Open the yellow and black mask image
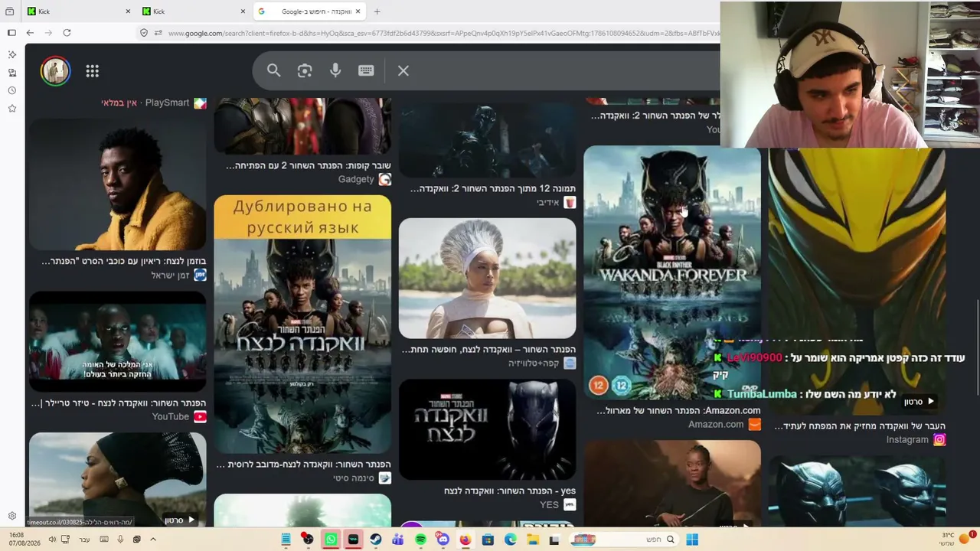 (x=857, y=281)
